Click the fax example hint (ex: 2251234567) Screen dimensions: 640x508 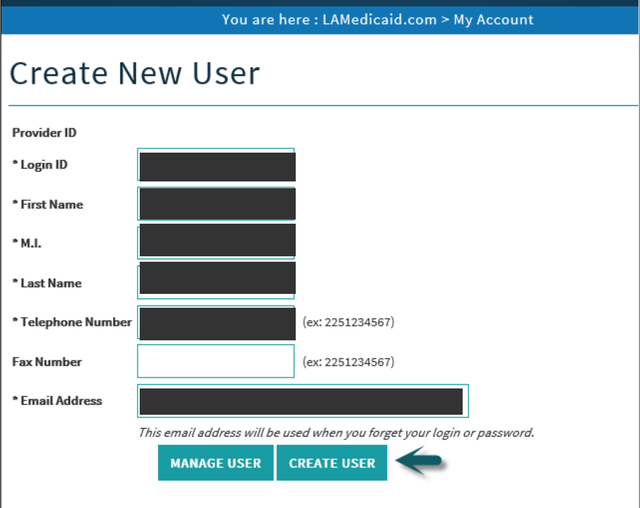(349, 362)
